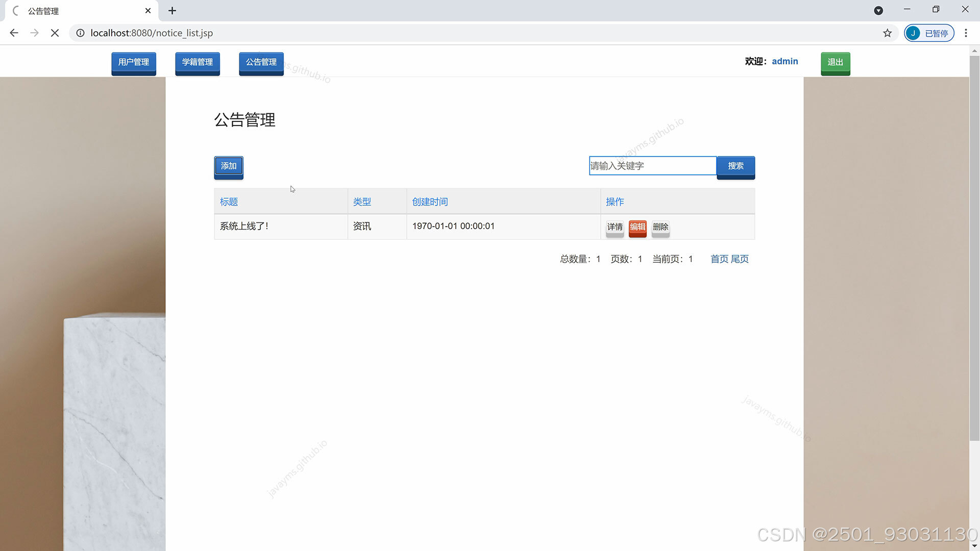Open a new browser tab
The height and width of the screenshot is (551, 980).
(173, 11)
